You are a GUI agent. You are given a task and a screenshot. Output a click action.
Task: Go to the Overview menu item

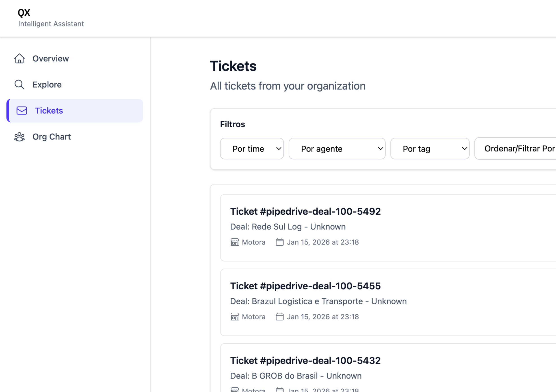[51, 58]
